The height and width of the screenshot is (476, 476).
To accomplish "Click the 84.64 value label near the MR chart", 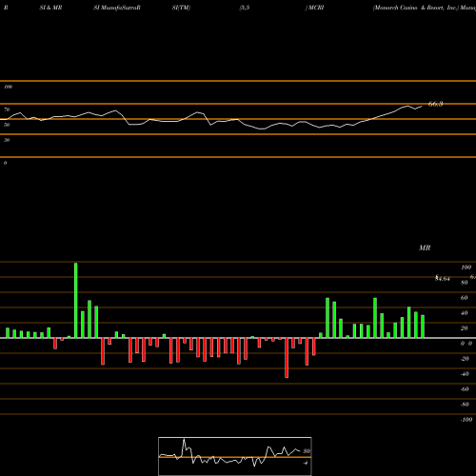I will (x=443, y=279).
